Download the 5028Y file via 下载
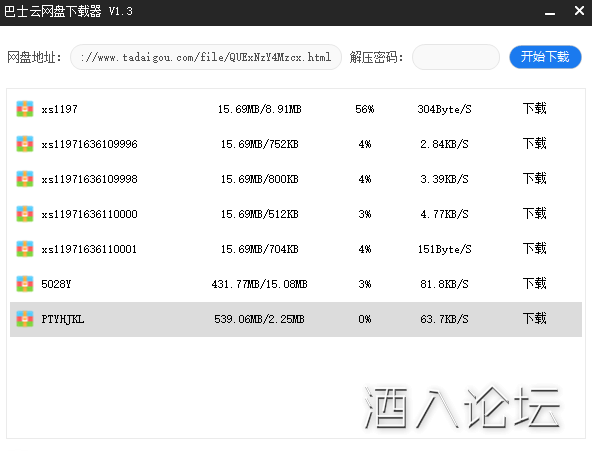The image size is (592, 452). 535,284
